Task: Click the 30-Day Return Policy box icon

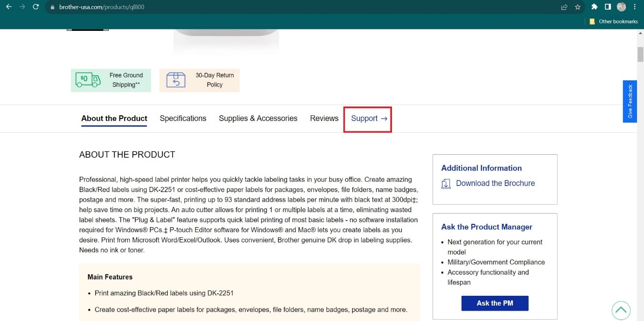Action: 175,80
